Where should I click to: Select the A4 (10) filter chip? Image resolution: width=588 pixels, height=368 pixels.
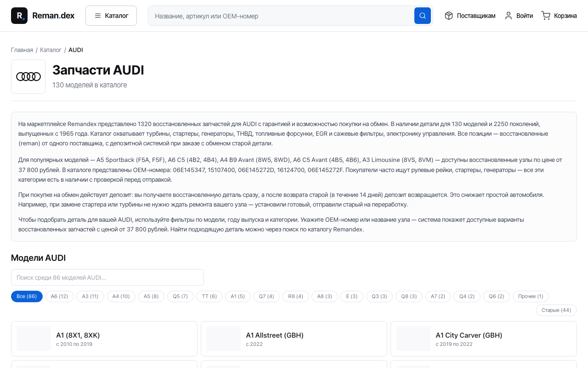[121, 297]
